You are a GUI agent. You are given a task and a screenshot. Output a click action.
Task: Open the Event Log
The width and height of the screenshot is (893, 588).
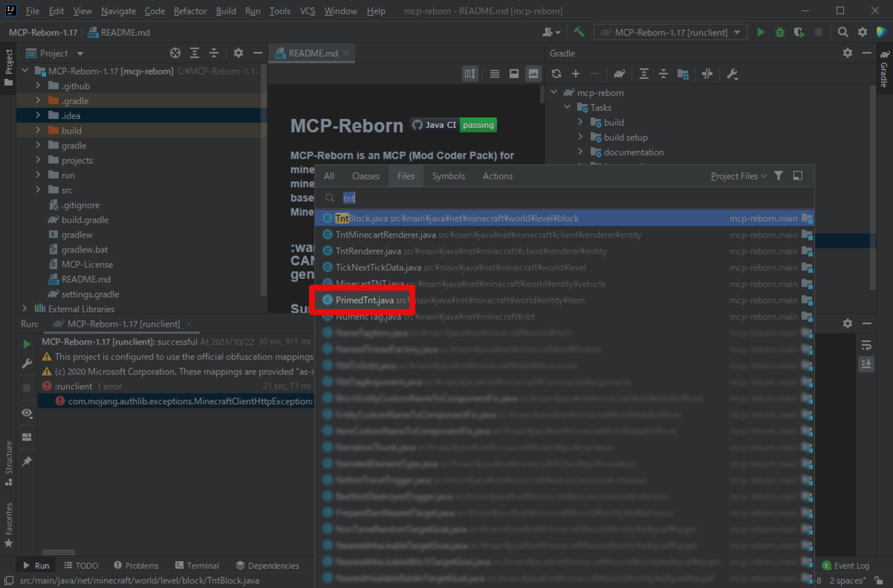845,566
